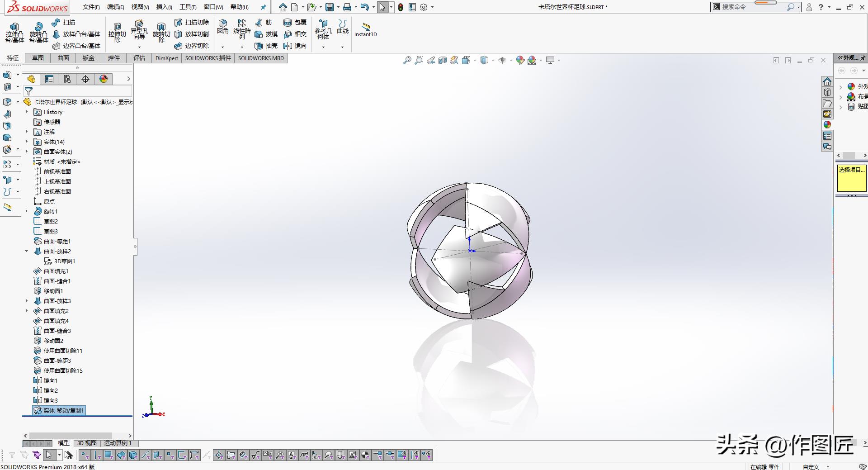Viewport: 868px width, 470px height.
Task: Toggle the menu bar pin icon
Action: click(264, 7)
